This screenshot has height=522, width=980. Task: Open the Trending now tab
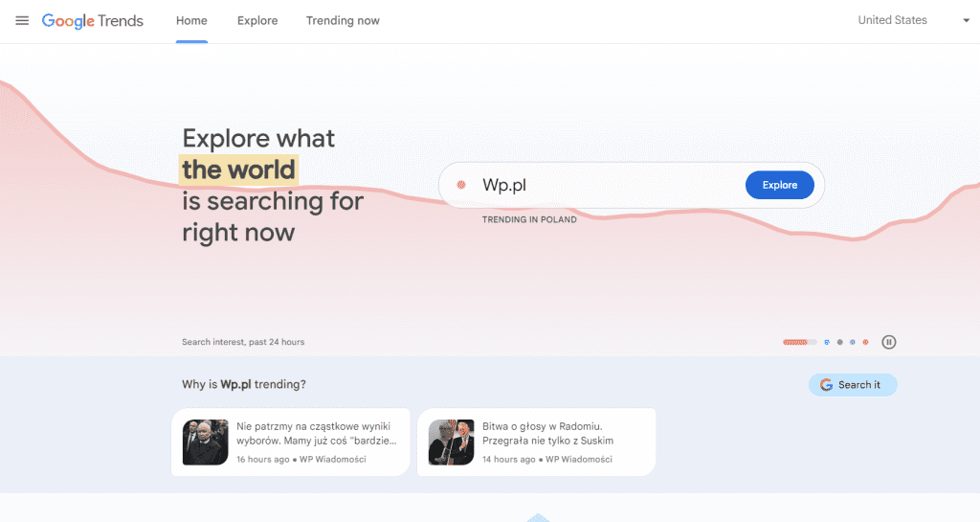coord(343,21)
